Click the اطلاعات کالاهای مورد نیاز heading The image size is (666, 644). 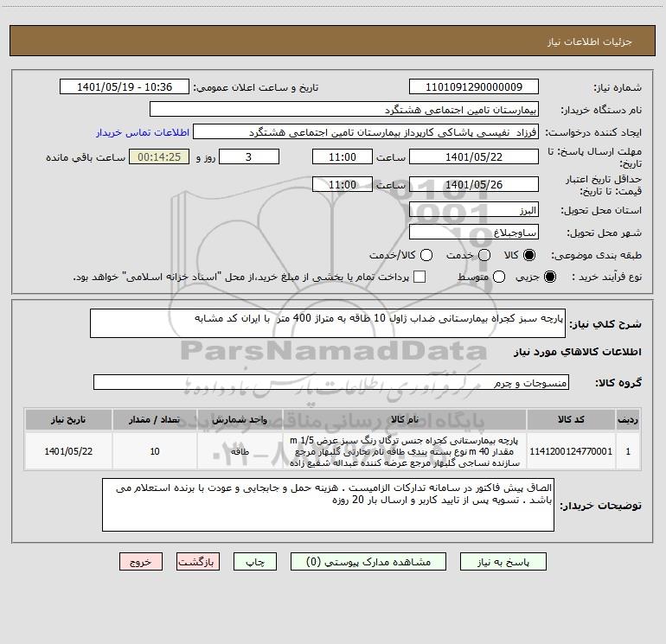578,352
